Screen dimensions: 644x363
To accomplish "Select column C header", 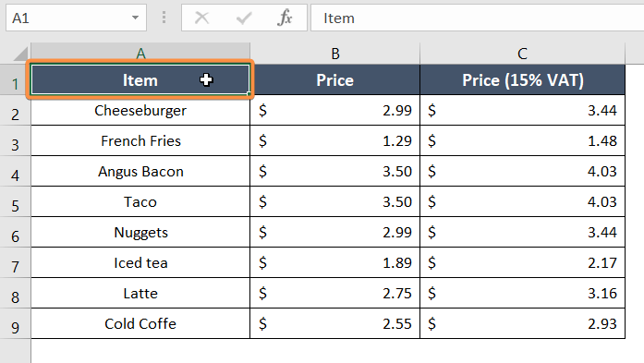I will point(522,54).
